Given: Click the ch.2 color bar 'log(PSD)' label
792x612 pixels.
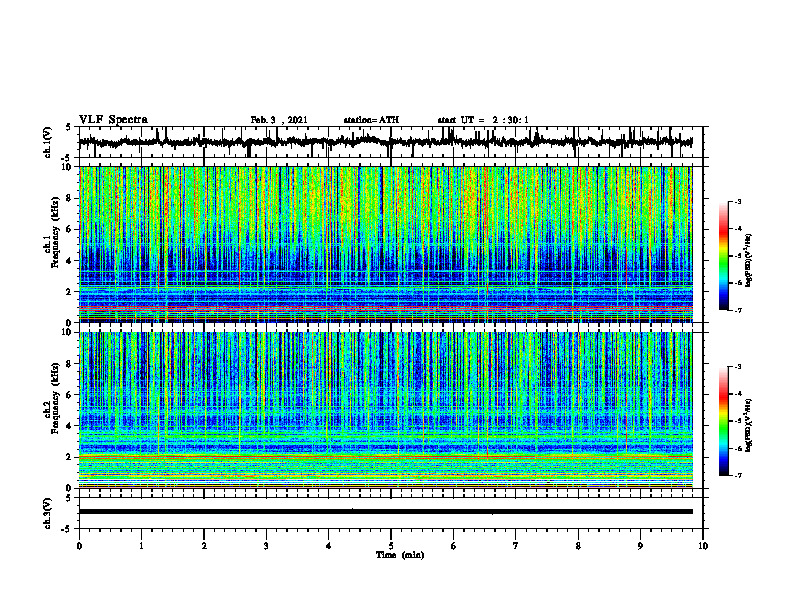Looking at the screenshot, I should 749,424.
